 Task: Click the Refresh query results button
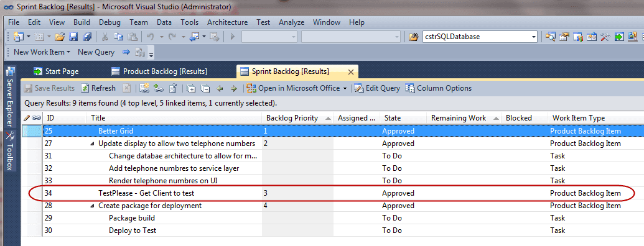pyautogui.click(x=98, y=88)
